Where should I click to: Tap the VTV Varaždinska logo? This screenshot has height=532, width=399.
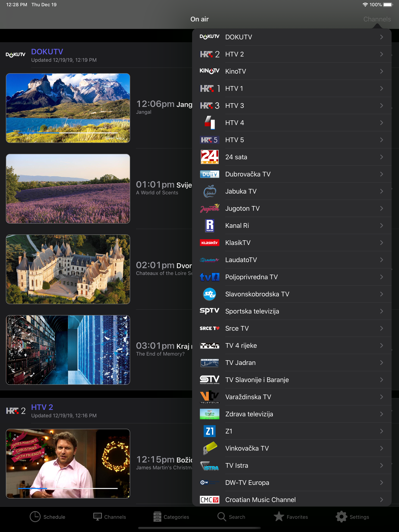(209, 397)
